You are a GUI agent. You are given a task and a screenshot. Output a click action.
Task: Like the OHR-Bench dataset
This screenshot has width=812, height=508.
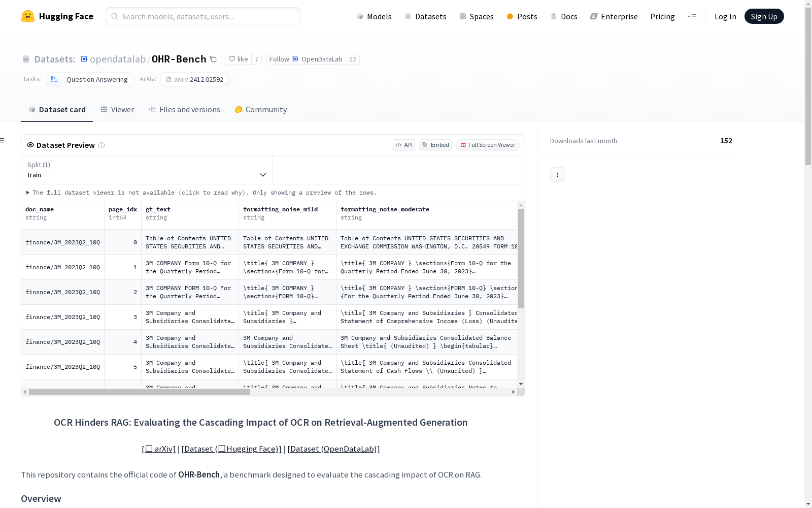(238, 59)
